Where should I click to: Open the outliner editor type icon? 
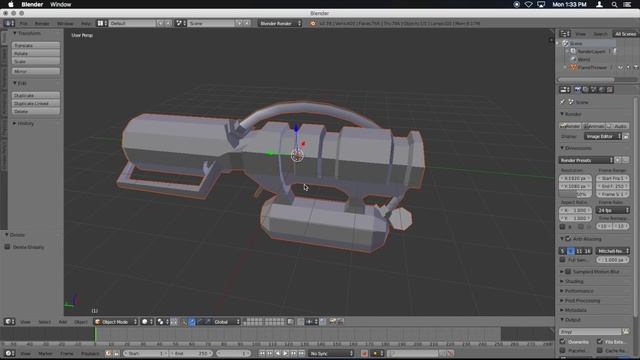click(565, 34)
